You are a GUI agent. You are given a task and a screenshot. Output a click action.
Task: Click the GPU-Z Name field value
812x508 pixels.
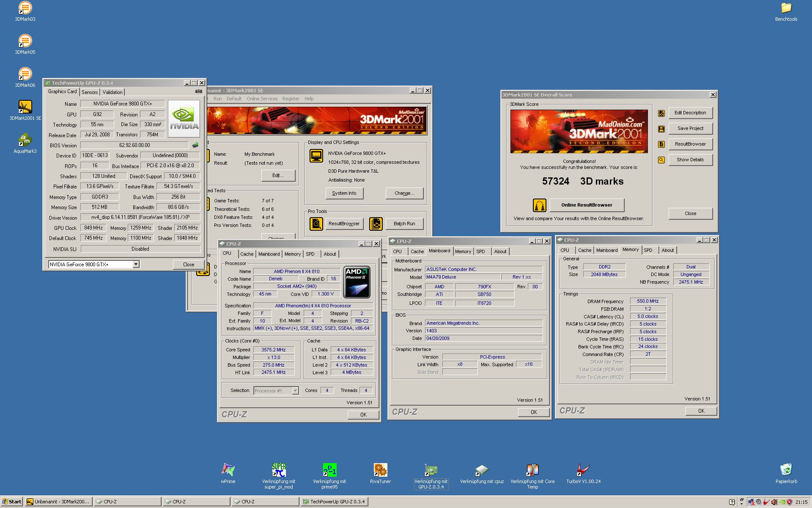pyautogui.click(x=123, y=104)
